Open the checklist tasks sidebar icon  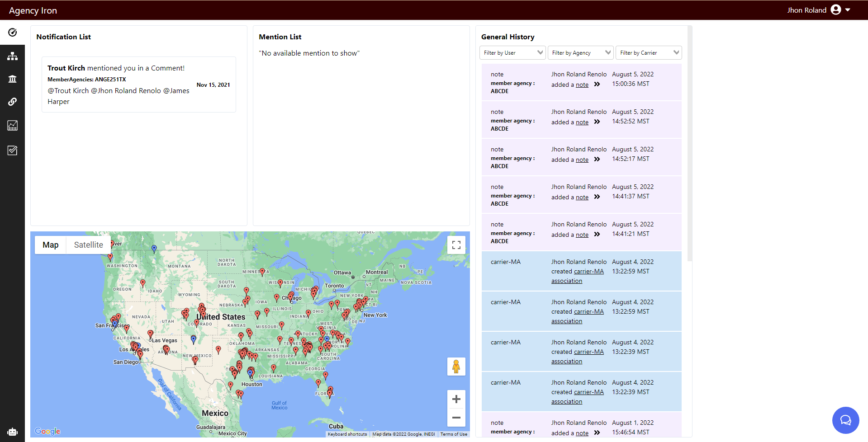tap(12, 150)
